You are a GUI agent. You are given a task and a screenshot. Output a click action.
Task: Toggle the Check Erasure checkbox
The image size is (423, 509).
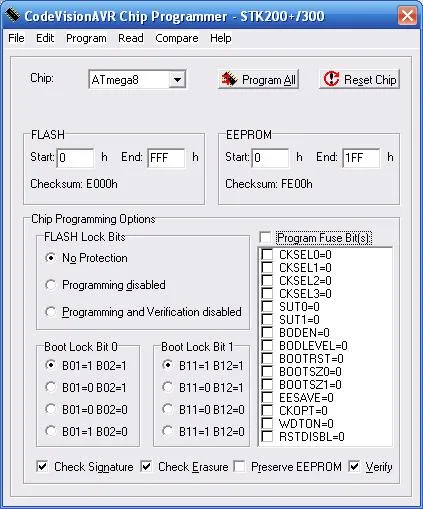[146, 466]
